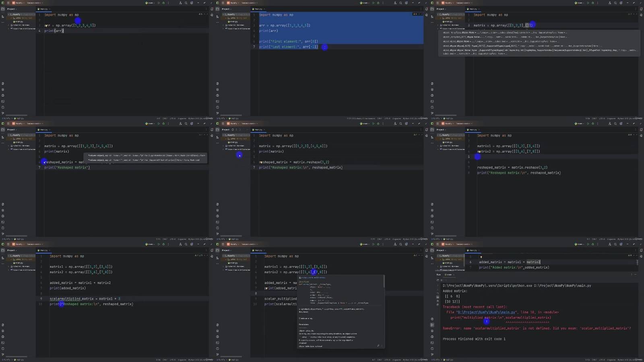Image resolution: width=644 pixels, height=362 pixels.
Task: Open main run configuration dropdown in print(arr) frame
Action: coord(150,3)
